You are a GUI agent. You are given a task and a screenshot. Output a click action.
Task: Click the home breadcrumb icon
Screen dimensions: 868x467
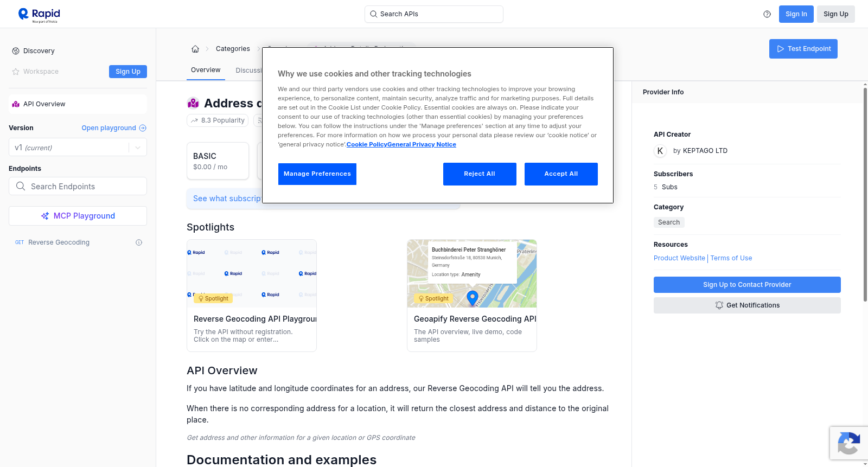(195, 49)
